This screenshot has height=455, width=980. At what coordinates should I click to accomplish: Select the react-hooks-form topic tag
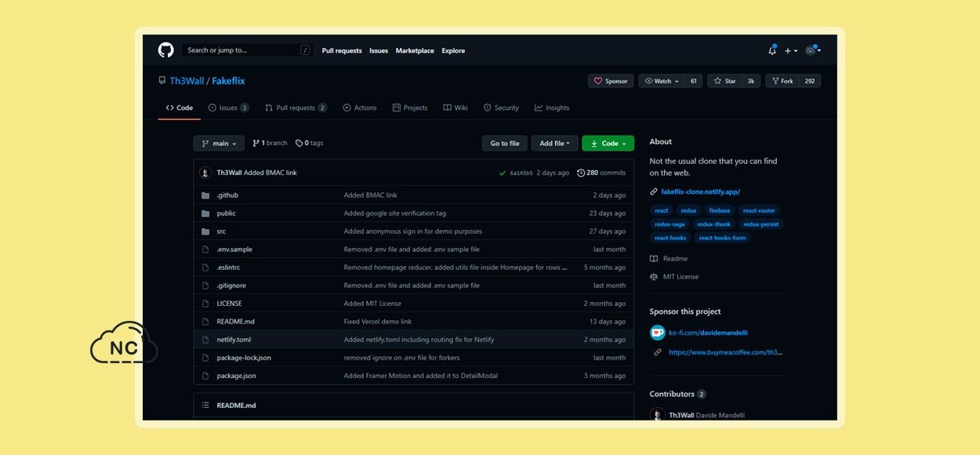click(x=722, y=238)
